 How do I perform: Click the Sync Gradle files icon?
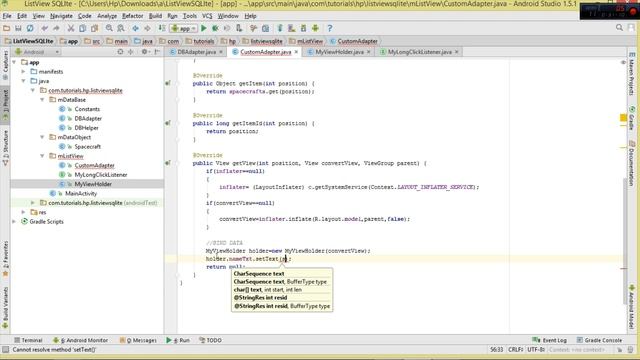(x=280, y=28)
